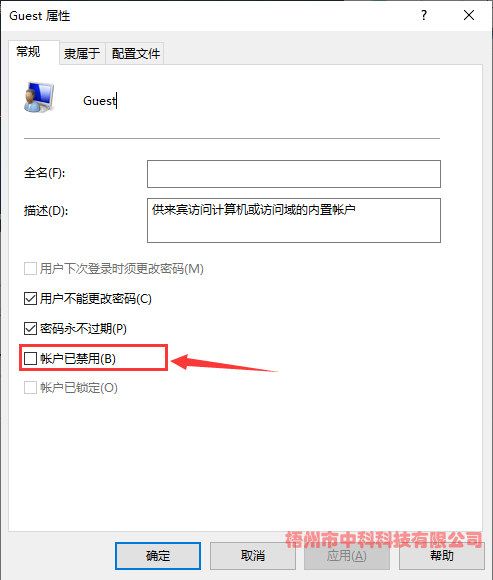Enable the 帐户已禁用 checkbox

pos(30,358)
